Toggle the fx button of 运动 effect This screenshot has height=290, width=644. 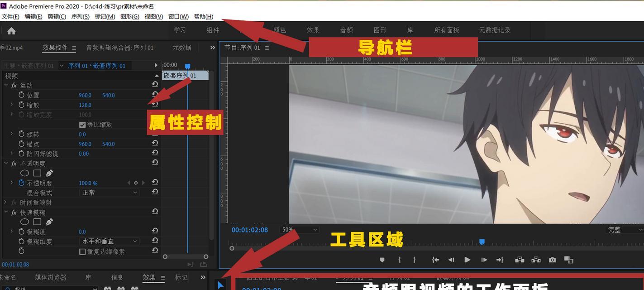click(x=14, y=85)
